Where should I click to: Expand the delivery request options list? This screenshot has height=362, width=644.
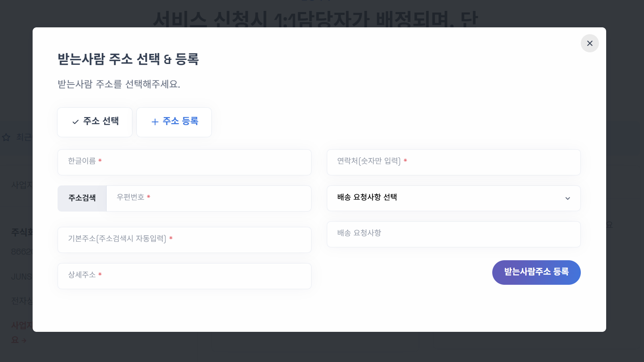pos(454,198)
